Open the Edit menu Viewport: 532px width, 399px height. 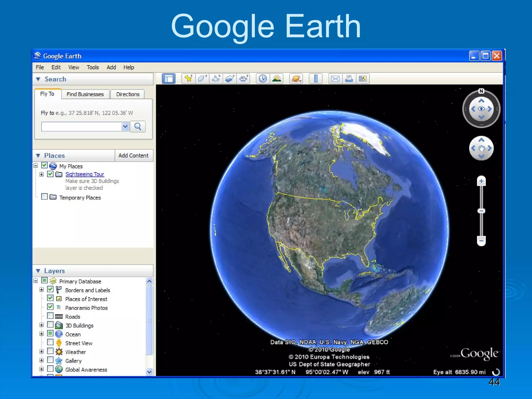pos(56,68)
